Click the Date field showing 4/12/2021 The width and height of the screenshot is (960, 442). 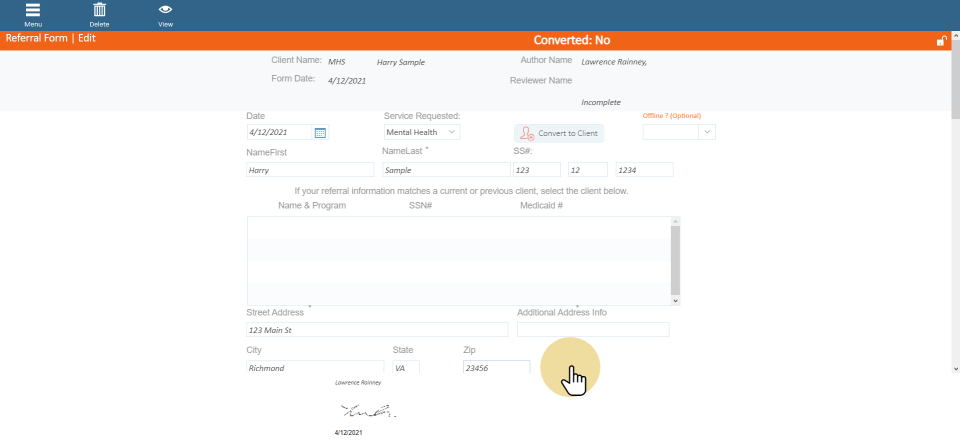point(279,132)
